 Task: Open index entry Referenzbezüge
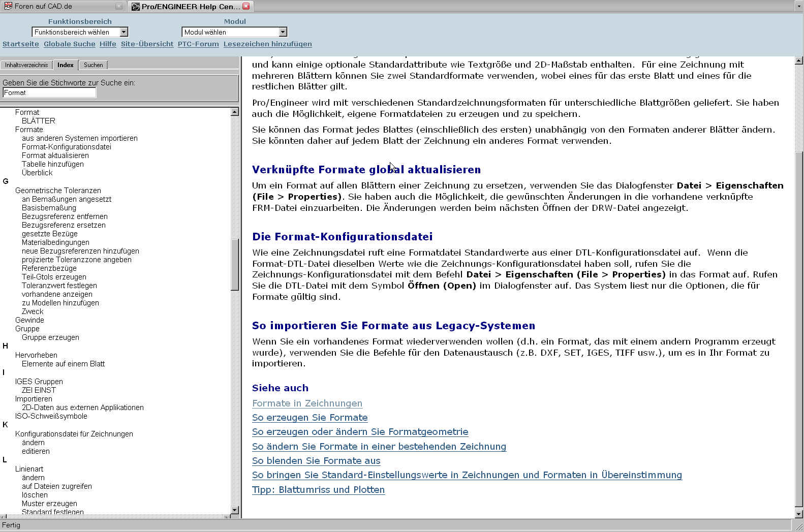point(49,268)
